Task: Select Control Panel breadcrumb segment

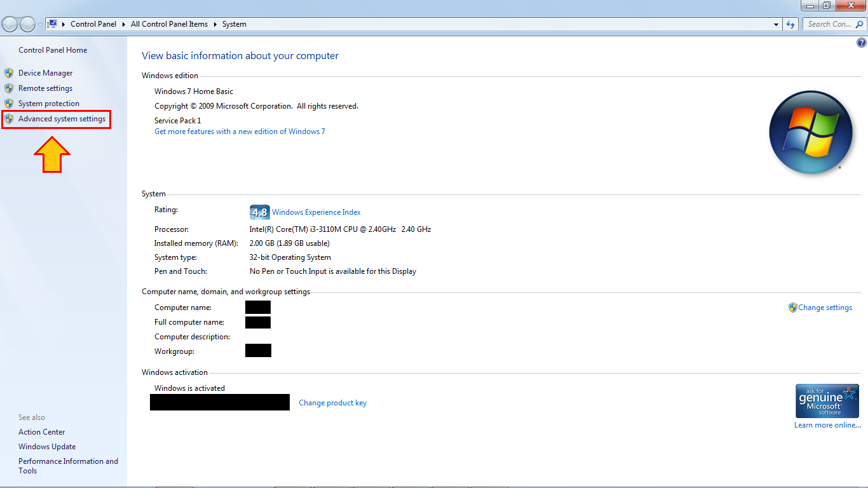Action: (93, 24)
